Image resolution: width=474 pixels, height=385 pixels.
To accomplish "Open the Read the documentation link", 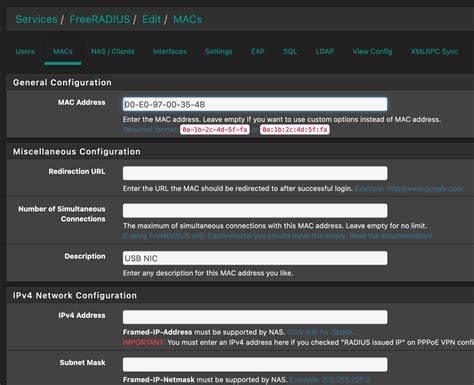I will [391, 236].
